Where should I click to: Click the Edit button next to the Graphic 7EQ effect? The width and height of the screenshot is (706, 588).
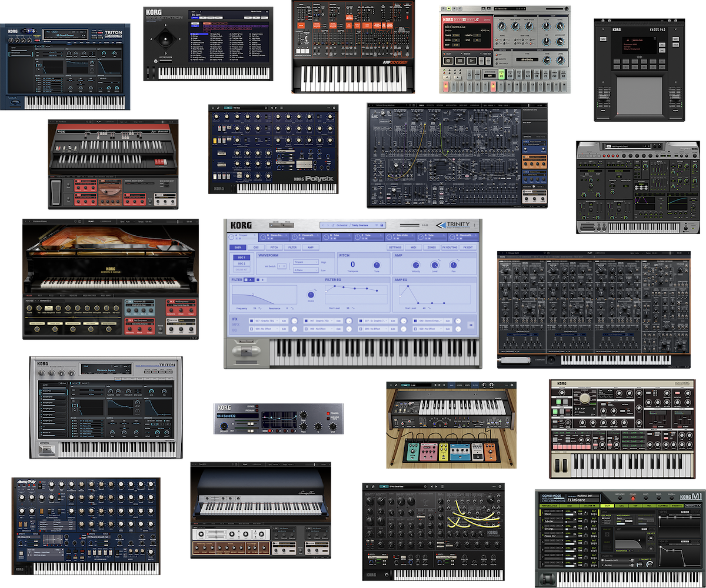tap(284, 321)
